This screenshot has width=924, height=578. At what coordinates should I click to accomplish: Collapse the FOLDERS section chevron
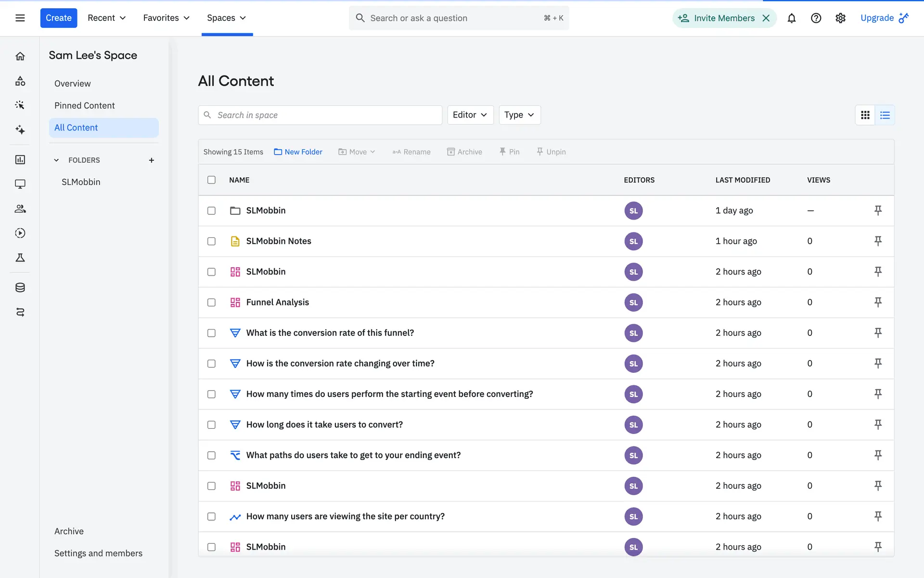[56, 160]
